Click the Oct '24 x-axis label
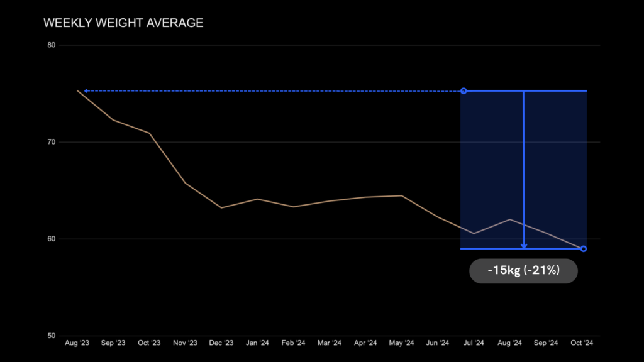This screenshot has height=362, width=644. [x=582, y=343]
